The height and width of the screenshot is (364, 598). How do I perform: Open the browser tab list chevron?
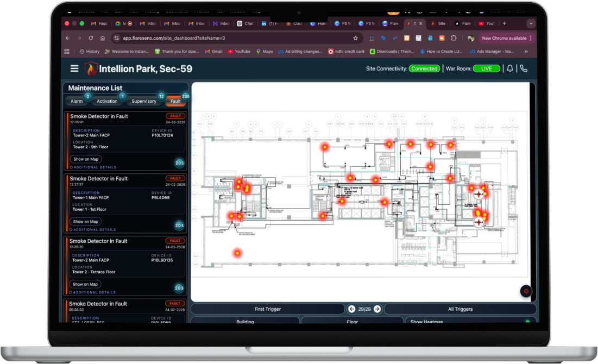(x=530, y=23)
